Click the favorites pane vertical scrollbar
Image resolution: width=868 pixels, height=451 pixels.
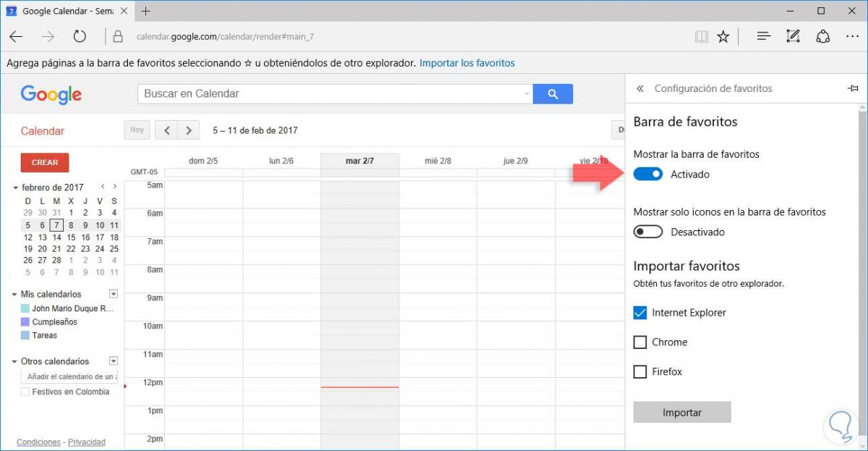click(861, 275)
